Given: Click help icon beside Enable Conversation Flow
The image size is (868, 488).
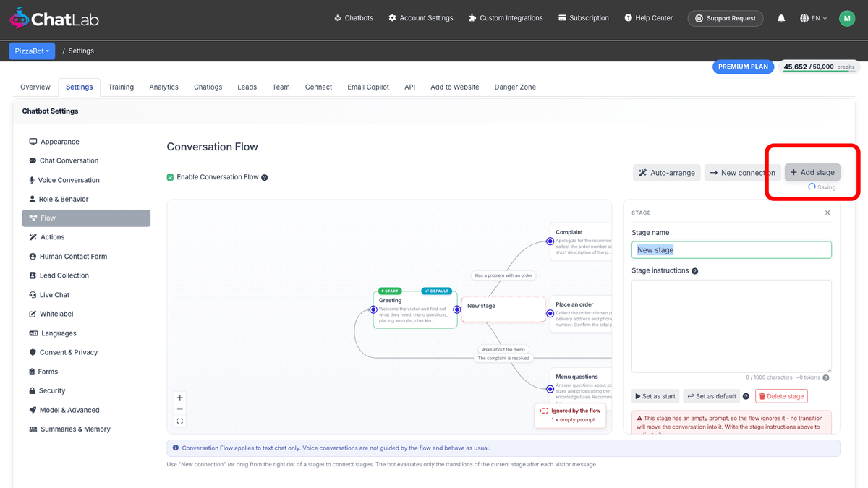Looking at the screenshot, I should (x=265, y=177).
